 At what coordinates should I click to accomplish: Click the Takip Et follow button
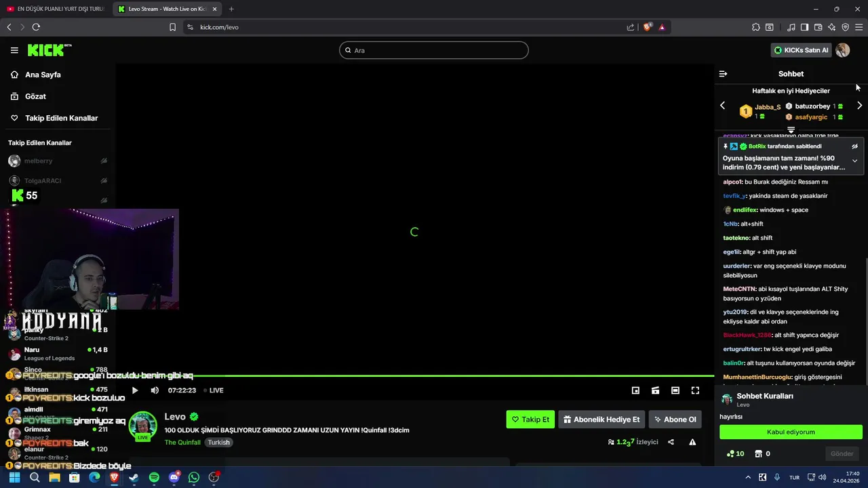pos(530,420)
